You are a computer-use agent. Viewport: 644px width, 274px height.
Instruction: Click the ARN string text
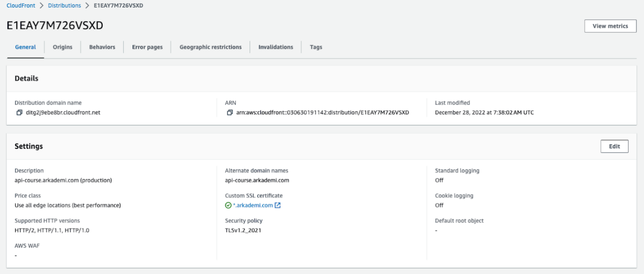click(x=322, y=112)
